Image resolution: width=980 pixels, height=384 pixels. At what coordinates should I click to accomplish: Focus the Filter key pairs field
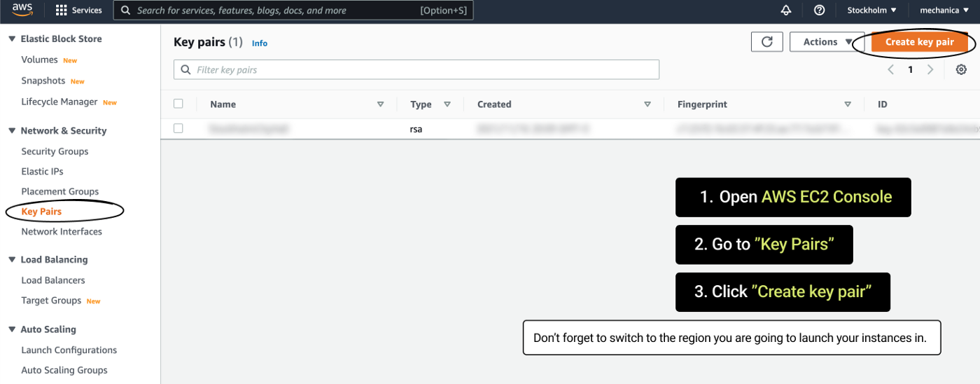pos(416,70)
